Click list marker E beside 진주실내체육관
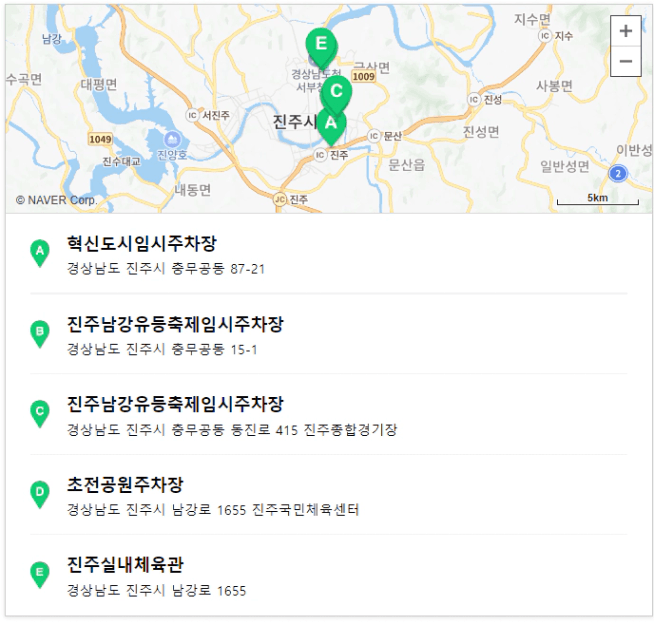 40,574
